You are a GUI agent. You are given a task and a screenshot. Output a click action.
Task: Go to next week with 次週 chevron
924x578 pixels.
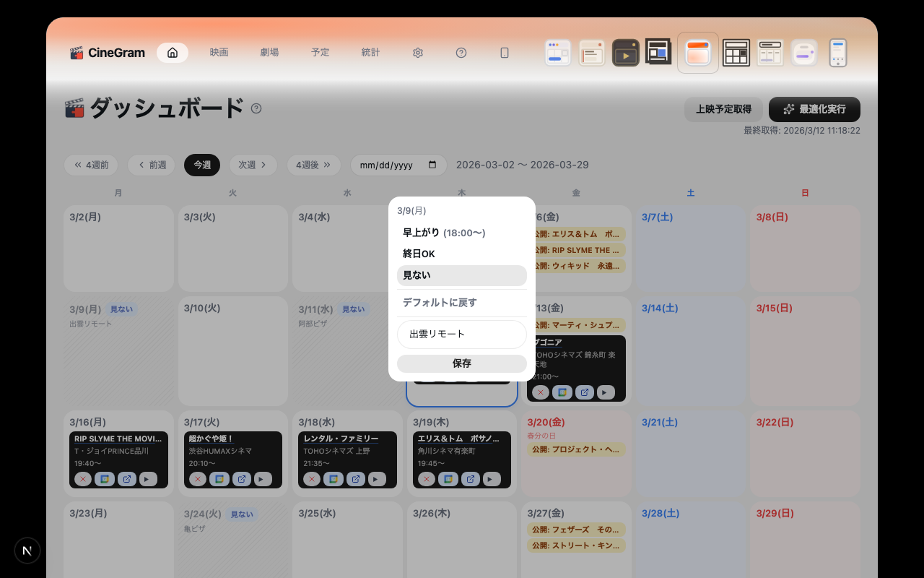tap(253, 165)
